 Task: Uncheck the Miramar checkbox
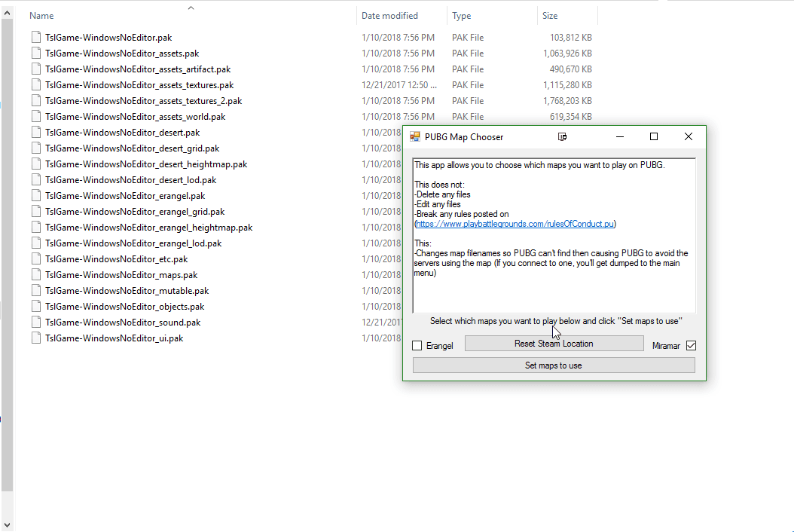click(692, 346)
